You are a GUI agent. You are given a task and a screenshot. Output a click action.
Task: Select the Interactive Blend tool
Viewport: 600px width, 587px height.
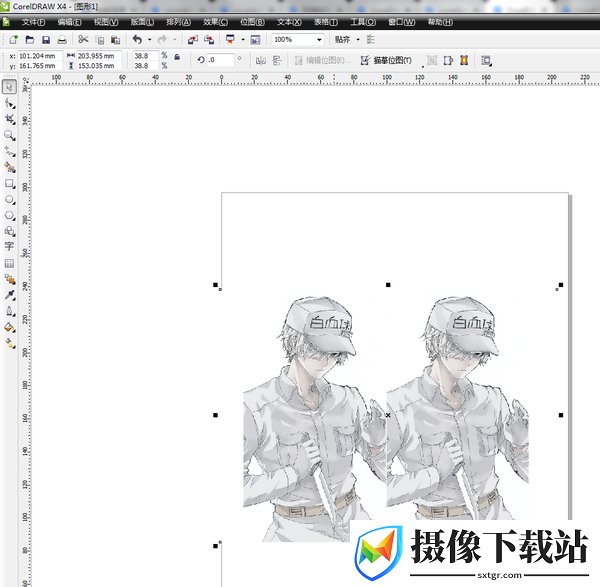[9, 279]
